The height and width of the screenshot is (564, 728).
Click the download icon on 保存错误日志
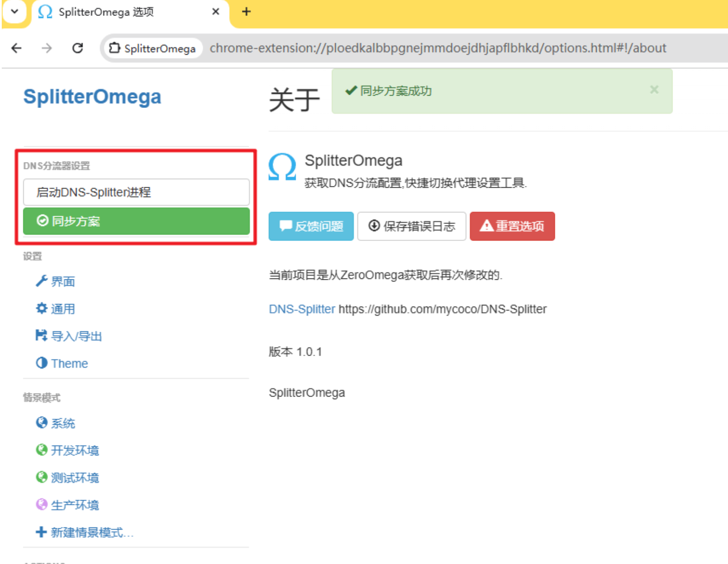tap(374, 226)
